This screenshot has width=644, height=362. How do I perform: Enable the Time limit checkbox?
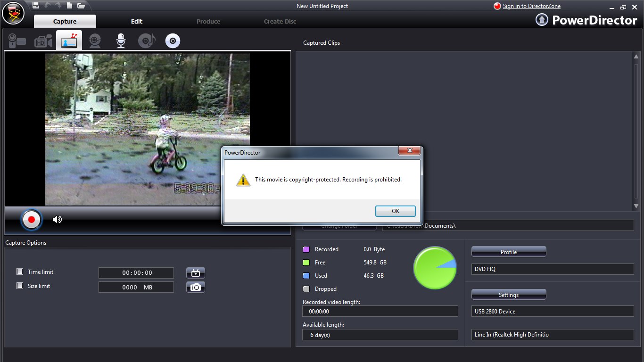pos(20,271)
